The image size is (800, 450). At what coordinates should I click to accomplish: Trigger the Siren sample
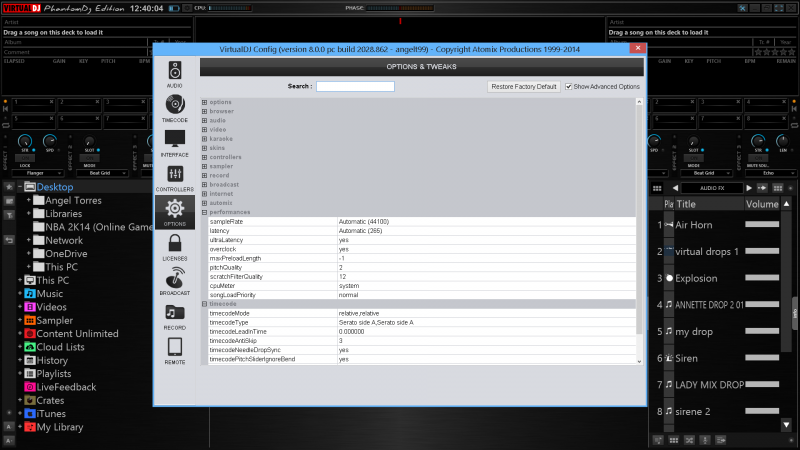click(686, 358)
